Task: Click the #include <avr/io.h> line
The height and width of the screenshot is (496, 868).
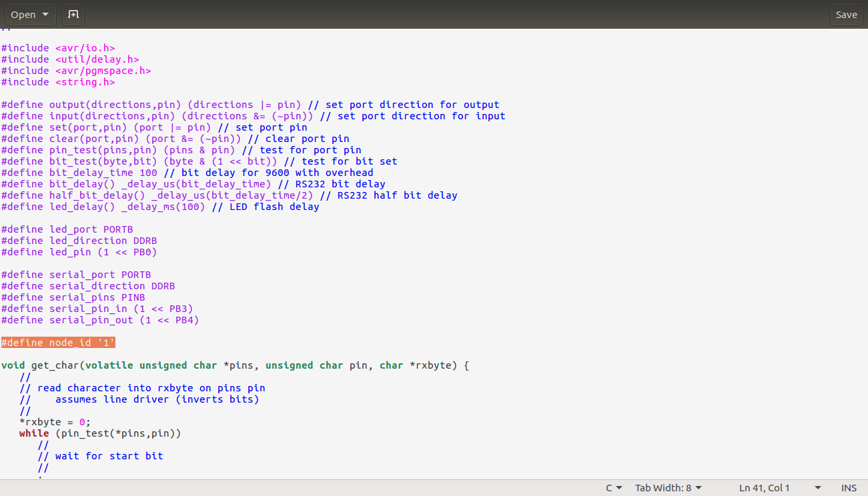Action: [x=58, y=48]
